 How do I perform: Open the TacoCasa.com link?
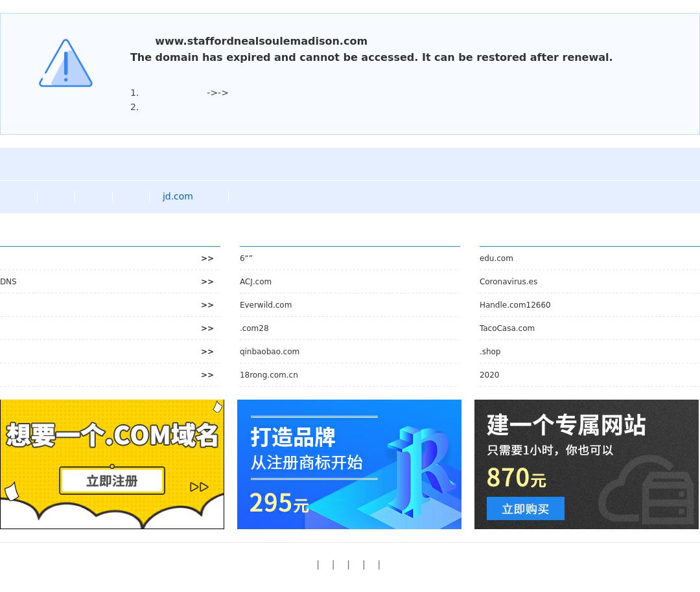pyautogui.click(x=507, y=328)
